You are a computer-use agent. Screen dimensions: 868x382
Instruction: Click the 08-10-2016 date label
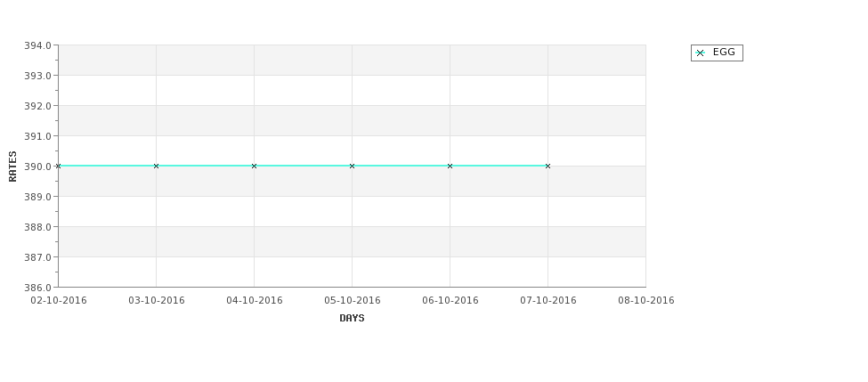[646, 301]
